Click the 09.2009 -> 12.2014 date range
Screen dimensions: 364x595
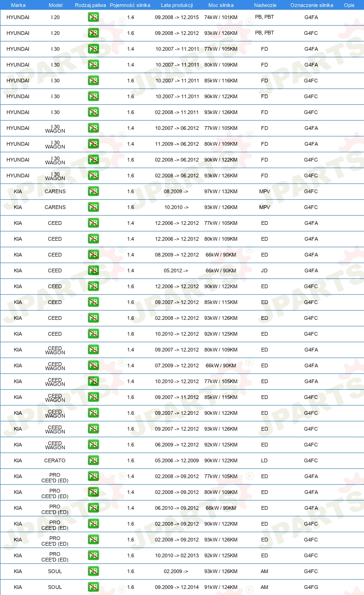(177, 587)
